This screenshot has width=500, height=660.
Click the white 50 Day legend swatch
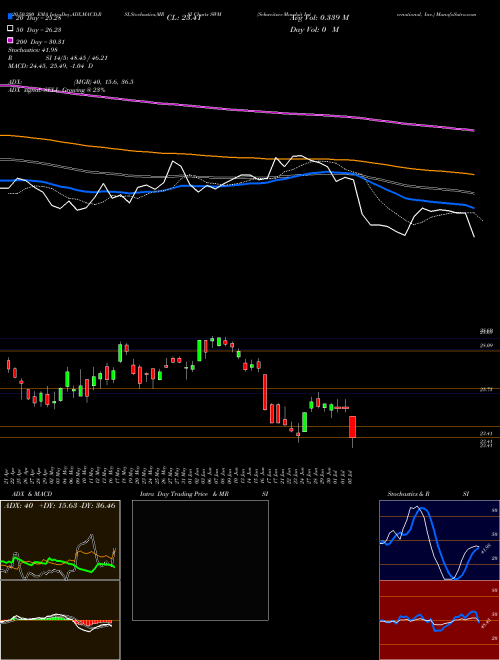10,29
